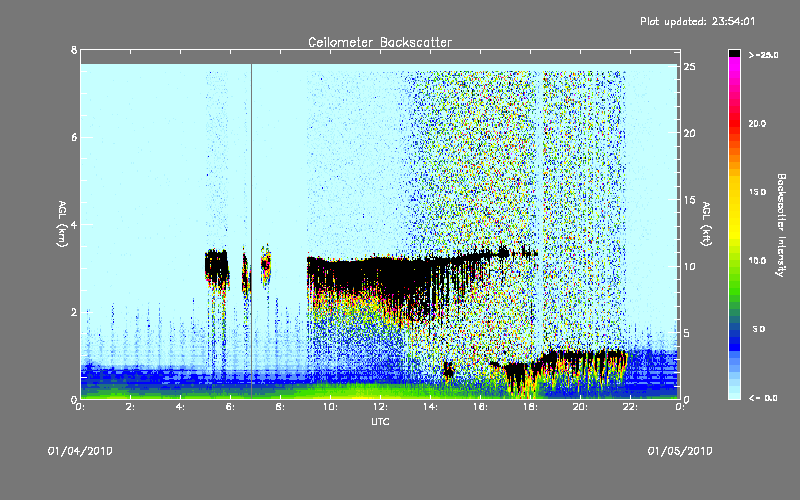The width and height of the screenshot is (800, 500).
Task: Click the '10' kft tick label on right axis
Action: (x=690, y=266)
